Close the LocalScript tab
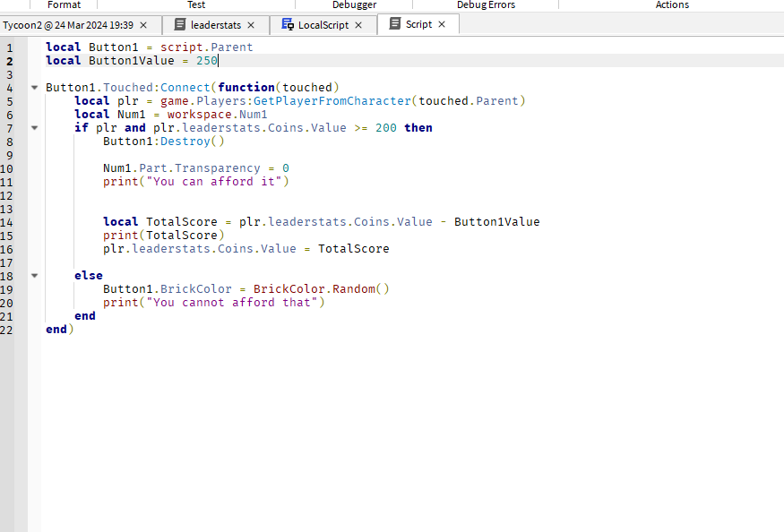784x532 pixels. (358, 25)
